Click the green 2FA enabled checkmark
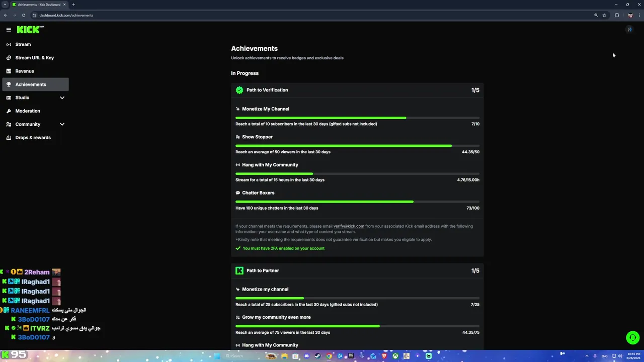Viewport: 644px width, 362px height. 238,248
